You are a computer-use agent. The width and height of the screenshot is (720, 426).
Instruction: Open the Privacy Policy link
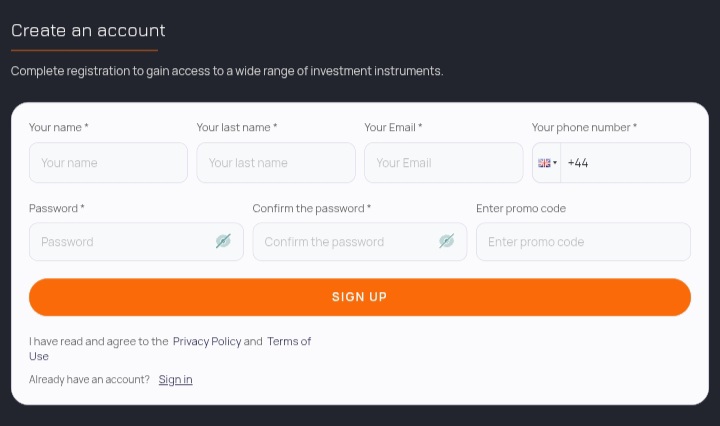[207, 341]
